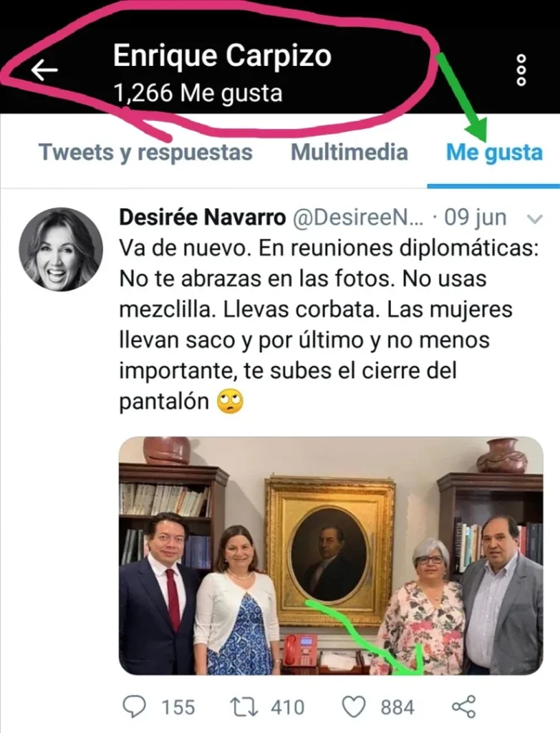Click the reply speech bubble icon

point(134,707)
